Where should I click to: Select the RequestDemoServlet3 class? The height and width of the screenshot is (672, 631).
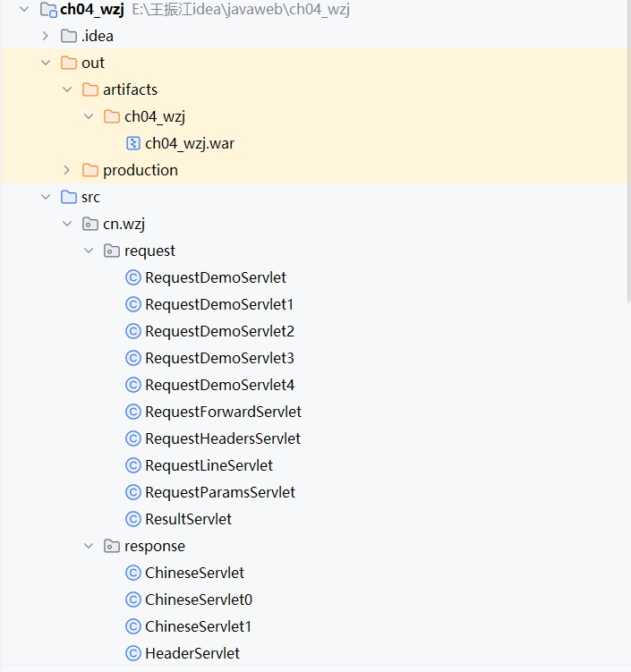219,358
